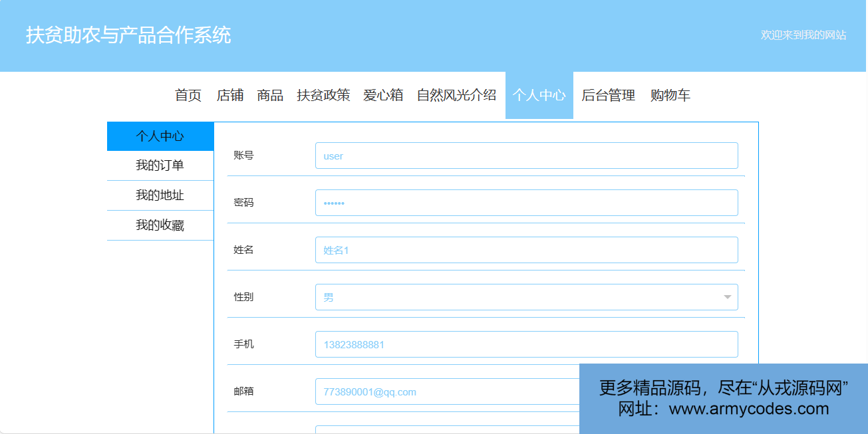Open the 首页 home navigation tab

(x=188, y=95)
